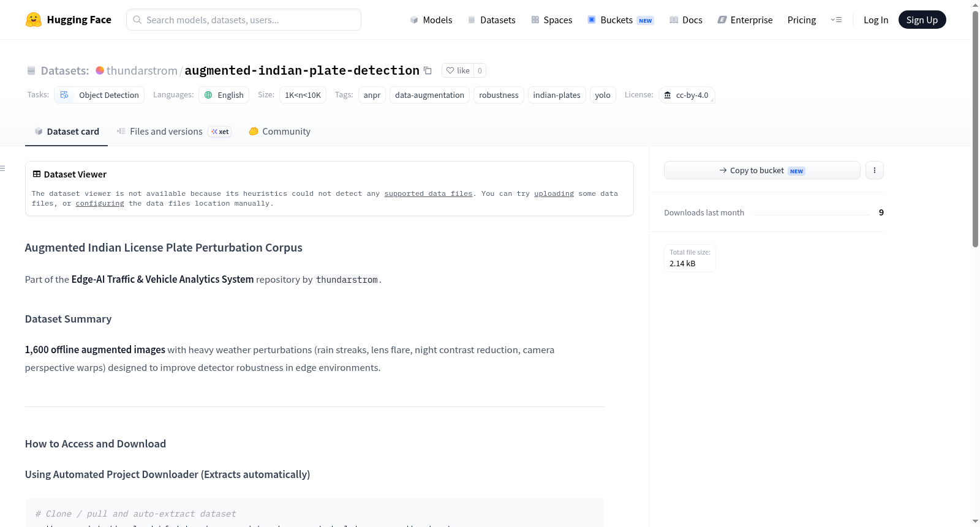Screen dimensions: 980x527
Task: Click the thundarstrom avatar icon
Action: pyautogui.click(x=100, y=70)
